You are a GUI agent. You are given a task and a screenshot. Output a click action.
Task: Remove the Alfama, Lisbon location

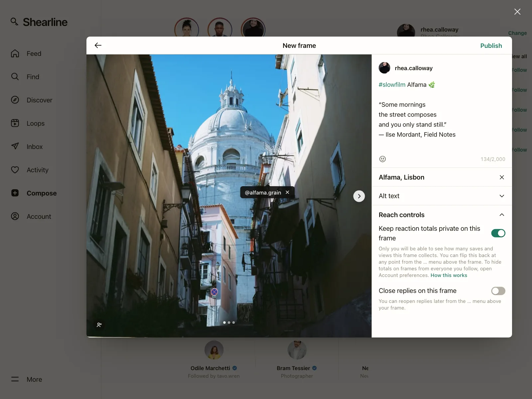(502, 177)
